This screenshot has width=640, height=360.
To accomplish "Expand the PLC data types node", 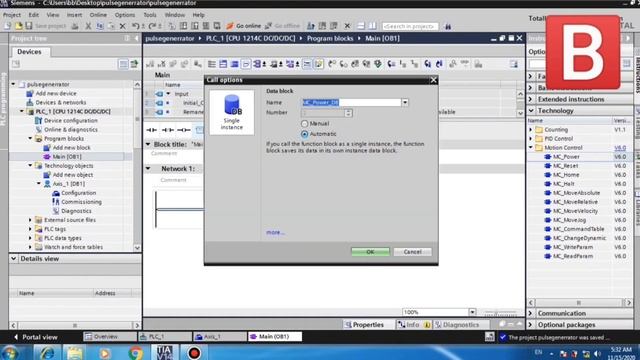I will coord(30,238).
